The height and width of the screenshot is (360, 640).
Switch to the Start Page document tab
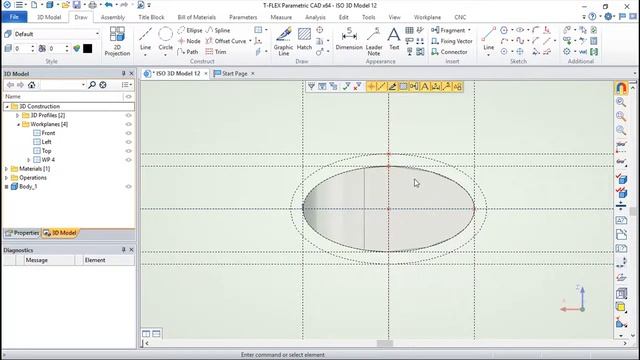pyautogui.click(x=235, y=73)
